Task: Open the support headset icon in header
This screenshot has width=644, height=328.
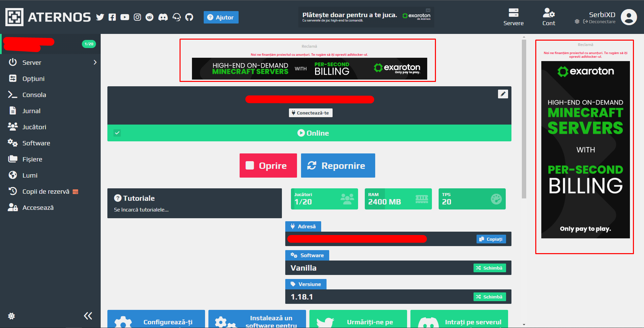Action: (177, 17)
